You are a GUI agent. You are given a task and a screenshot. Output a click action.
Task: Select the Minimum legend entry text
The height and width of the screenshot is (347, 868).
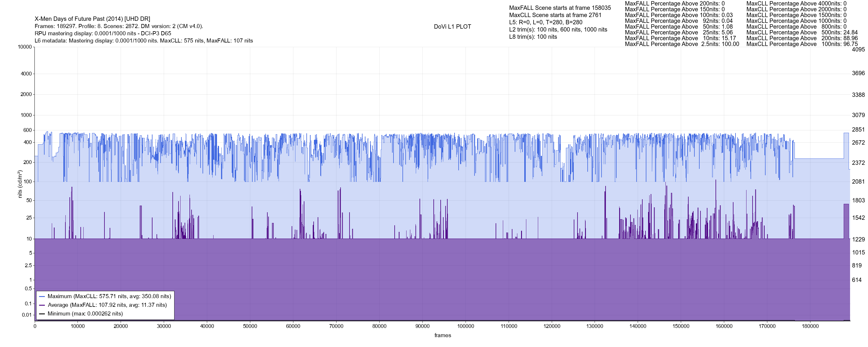tap(85, 314)
